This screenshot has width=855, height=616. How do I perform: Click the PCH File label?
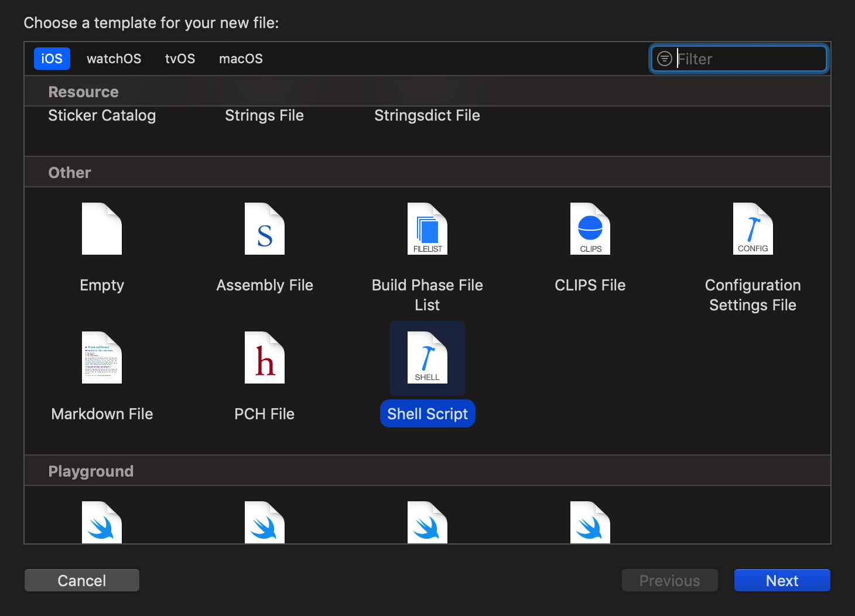point(265,414)
